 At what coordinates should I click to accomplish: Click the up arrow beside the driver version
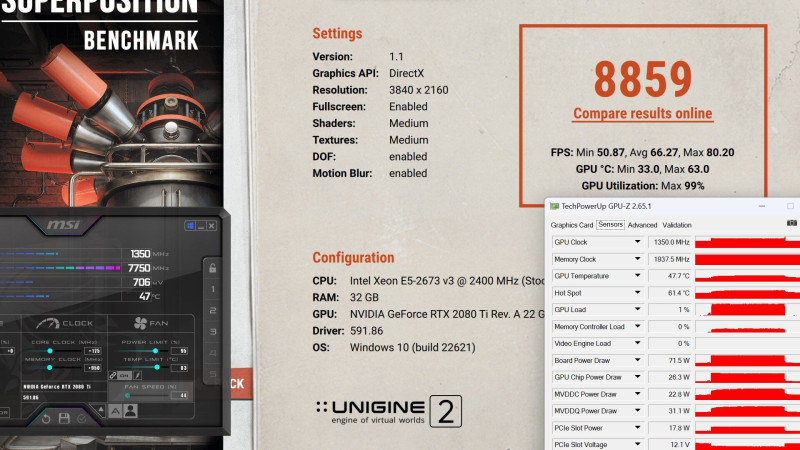[x=101, y=409]
